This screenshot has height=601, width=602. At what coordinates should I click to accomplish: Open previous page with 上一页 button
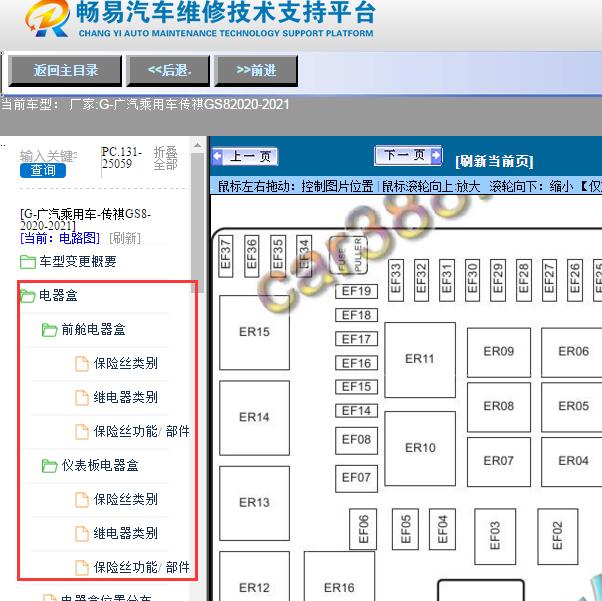245,156
